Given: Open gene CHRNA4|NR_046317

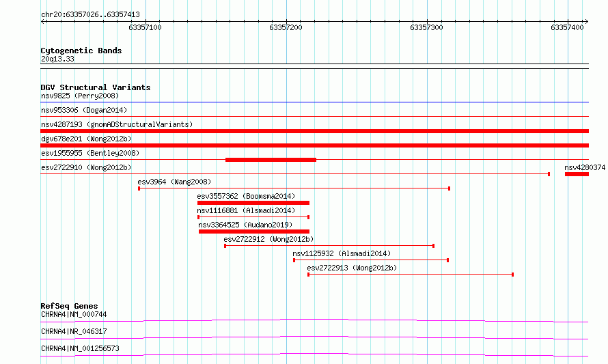Looking at the screenshot, I should [x=74, y=331].
